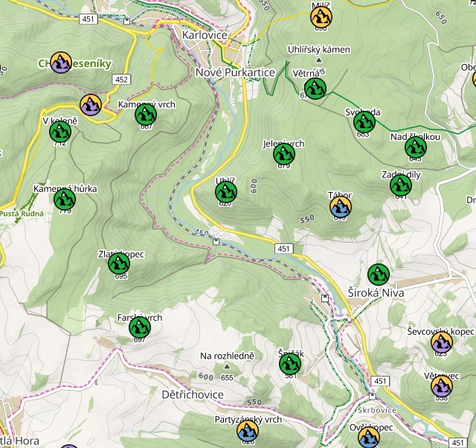Select the Nad školkou peak marker

415,147
